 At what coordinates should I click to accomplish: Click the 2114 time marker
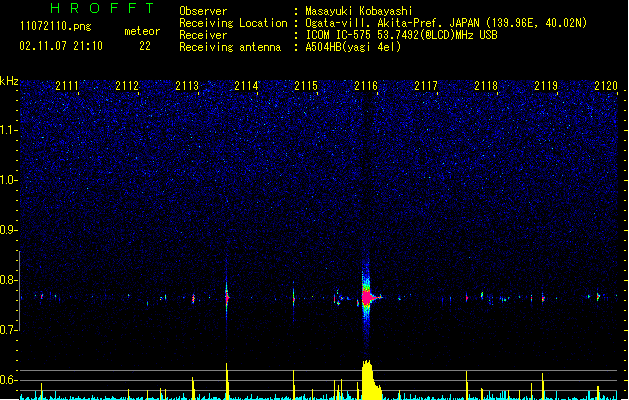tap(246, 86)
